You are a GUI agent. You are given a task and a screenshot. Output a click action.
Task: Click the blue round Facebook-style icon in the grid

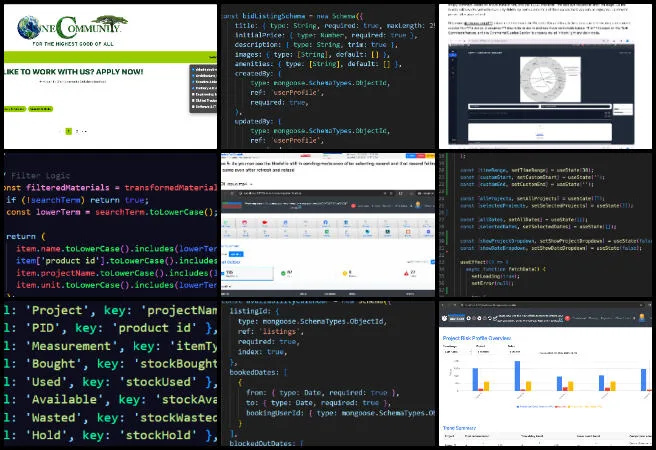(x=325, y=222)
